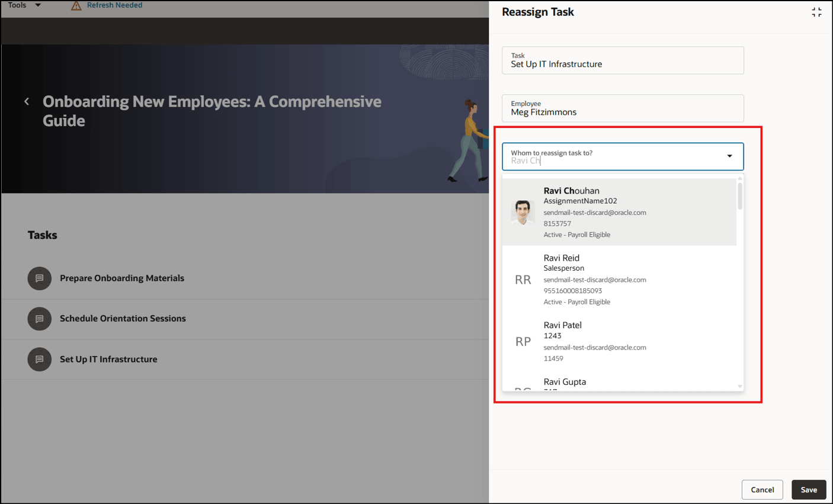Open the Prepare Onboarding Materials task
833x504 pixels.
tap(122, 278)
